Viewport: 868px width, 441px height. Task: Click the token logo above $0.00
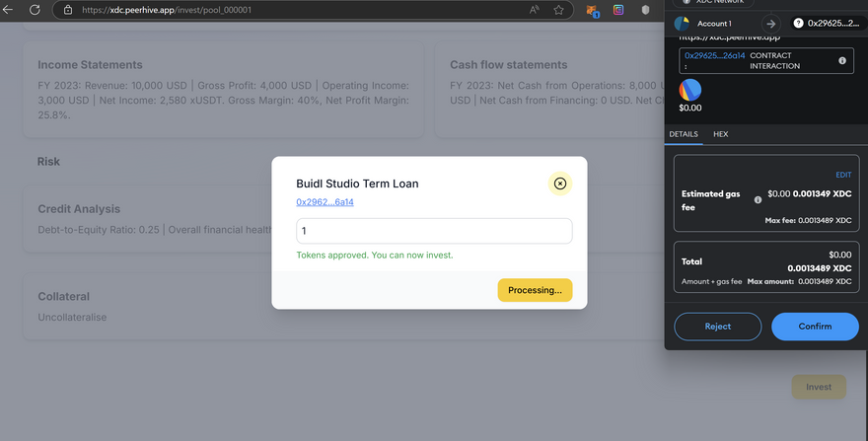click(x=690, y=90)
